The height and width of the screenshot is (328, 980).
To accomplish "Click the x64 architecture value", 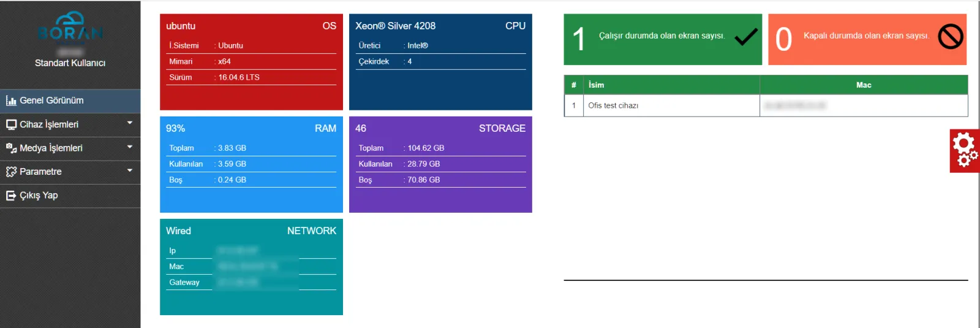I will coord(224,61).
